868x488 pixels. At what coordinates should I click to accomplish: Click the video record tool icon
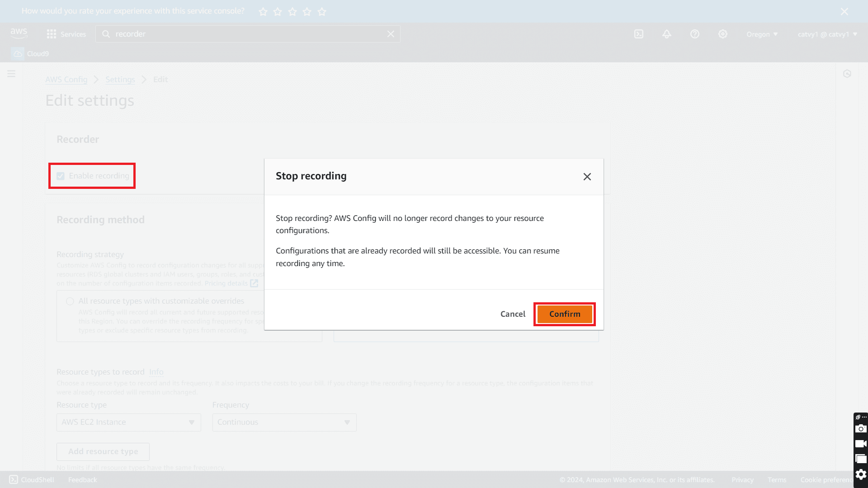pyautogui.click(x=861, y=444)
